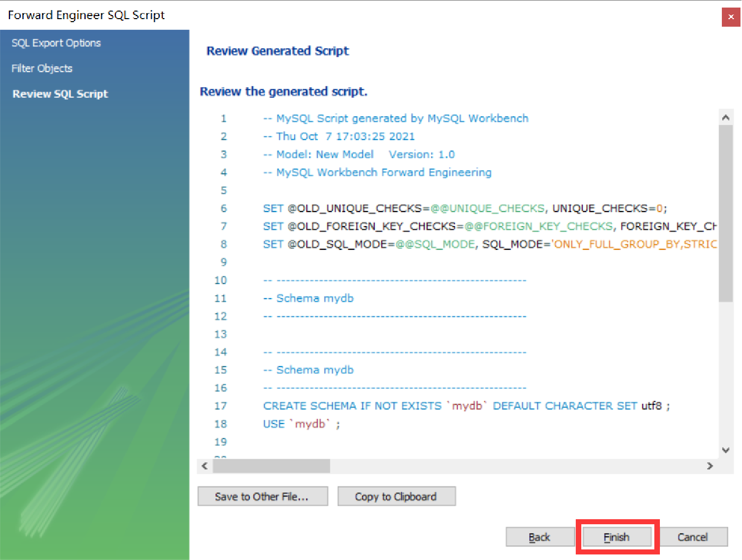Click the horizontal scrollbar left arrow

(204, 466)
